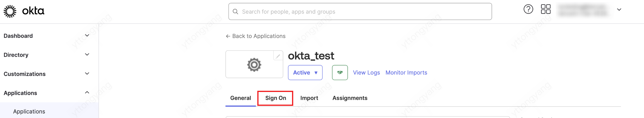
Task: Expand the user account menu chevron
Action: point(619,10)
